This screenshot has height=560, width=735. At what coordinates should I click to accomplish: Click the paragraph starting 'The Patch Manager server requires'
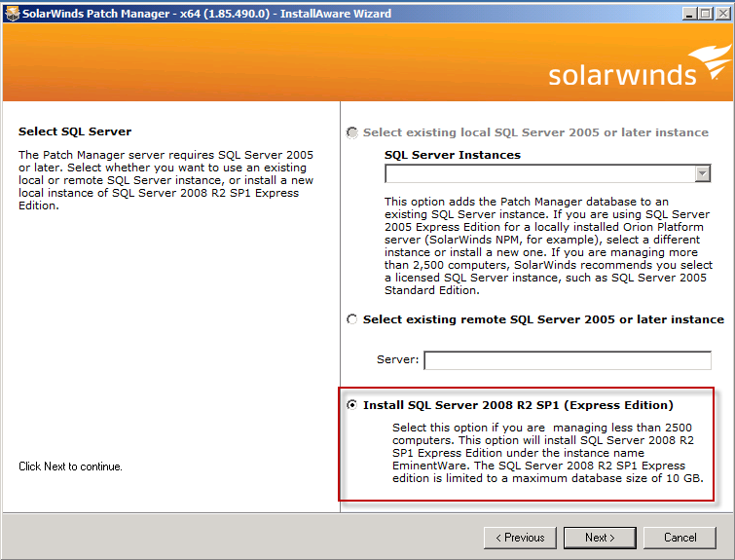165,180
